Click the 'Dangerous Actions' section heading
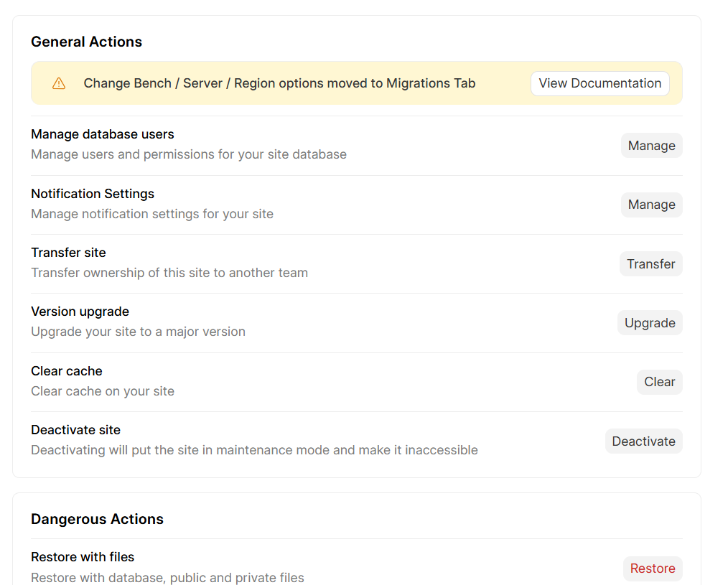 tap(97, 519)
